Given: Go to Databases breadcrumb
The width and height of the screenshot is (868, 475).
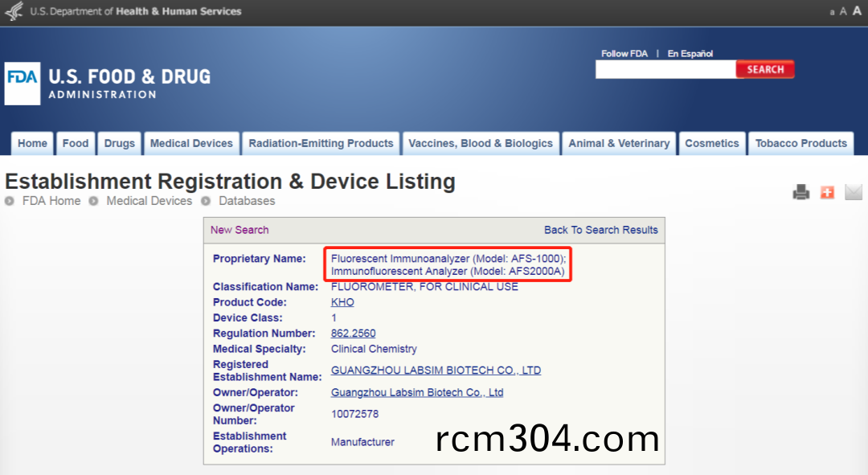Looking at the screenshot, I should tap(247, 201).
